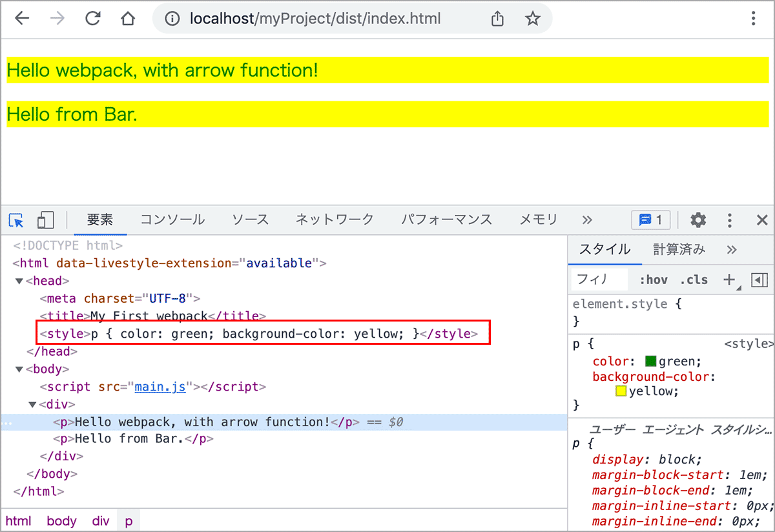Switch to the メモリ tab
This screenshot has width=775, height=532.
click(539, 220)
